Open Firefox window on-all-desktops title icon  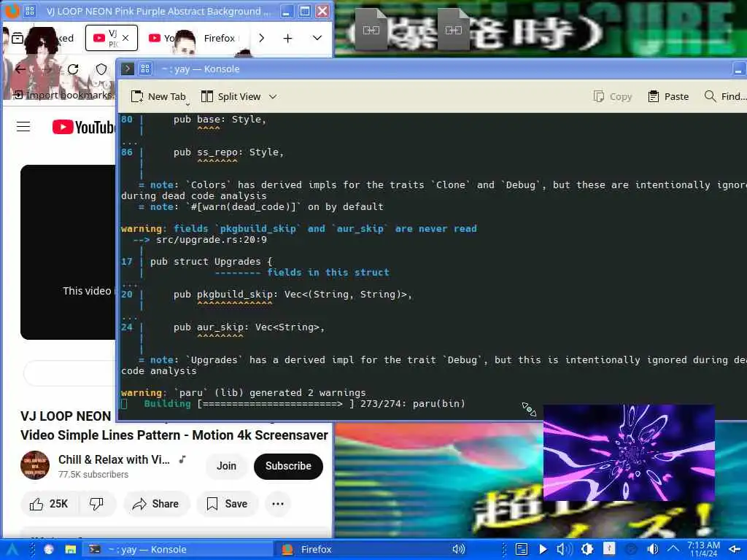tap(29, 11)
